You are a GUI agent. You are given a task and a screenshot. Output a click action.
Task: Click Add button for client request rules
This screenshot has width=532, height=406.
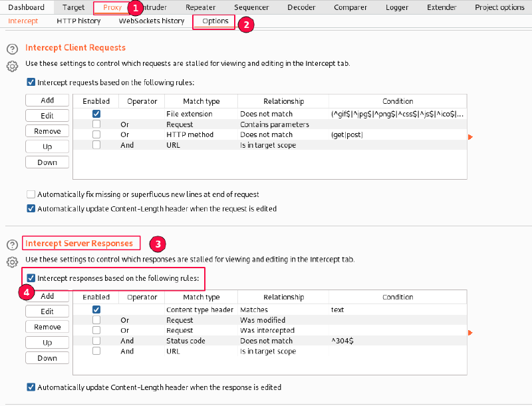tap(47, 101)
